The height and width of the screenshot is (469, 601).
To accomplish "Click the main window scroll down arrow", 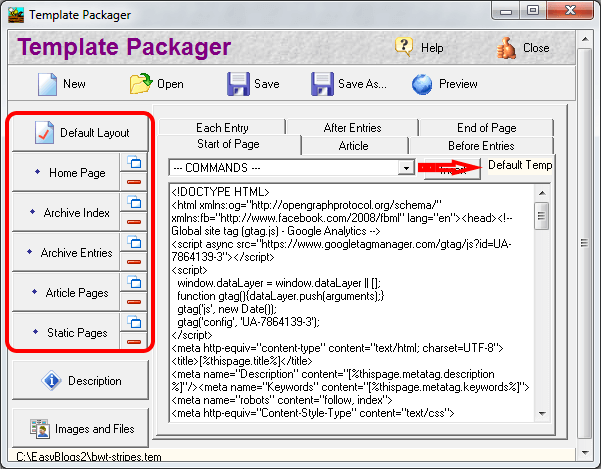I will pos(585,453).
